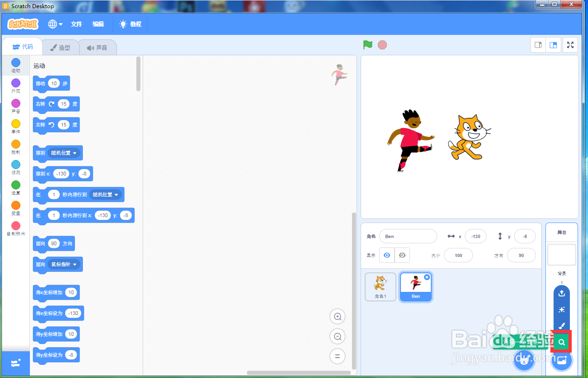This screenshot has height=378, width=588.
Task: Zoom in the code workspace
Action: click(337, 316)
